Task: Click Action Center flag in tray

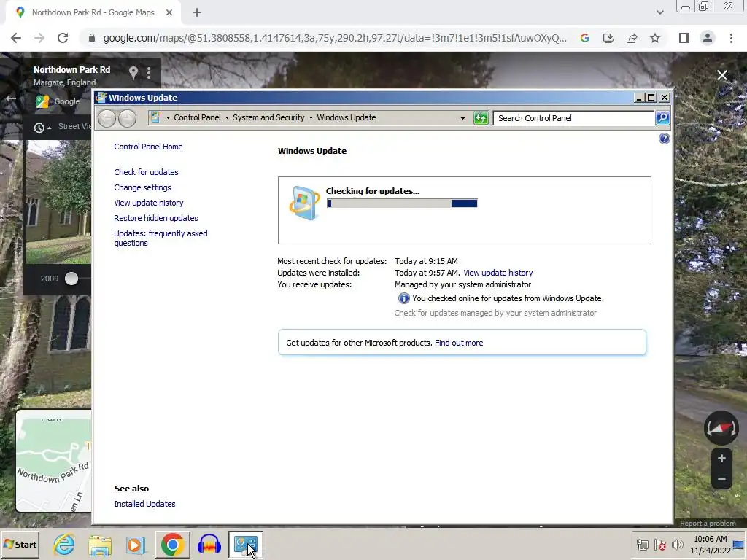Action: point(659,544)
